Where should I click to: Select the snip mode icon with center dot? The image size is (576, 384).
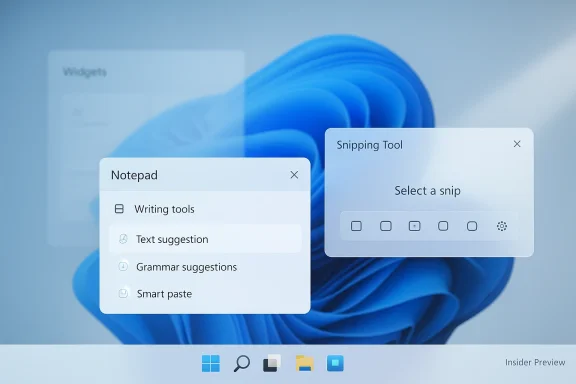pos(414,226)
